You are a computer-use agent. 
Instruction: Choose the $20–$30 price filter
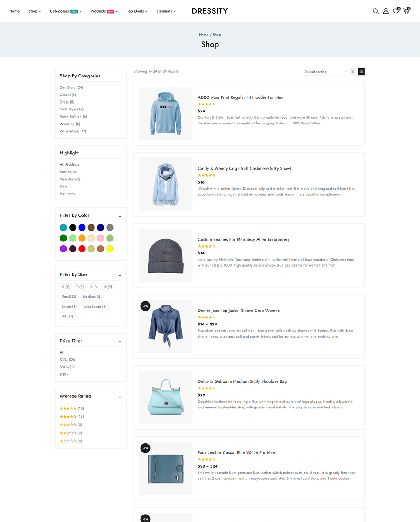[67, 367]
